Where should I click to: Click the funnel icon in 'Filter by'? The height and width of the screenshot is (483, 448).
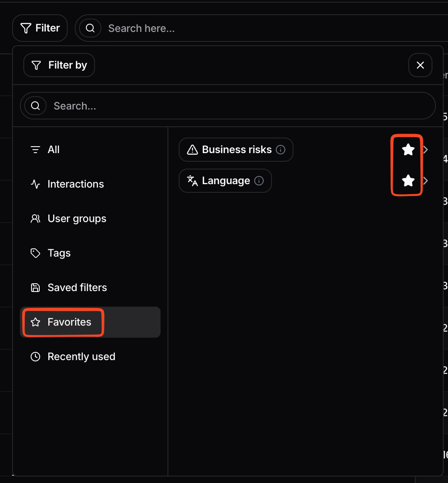[36, 65]
